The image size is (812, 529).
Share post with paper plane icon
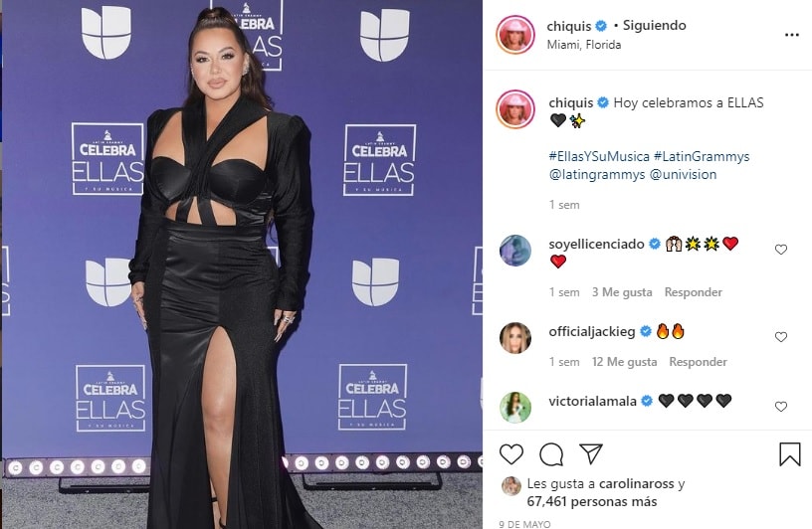[x=591, y=454]
